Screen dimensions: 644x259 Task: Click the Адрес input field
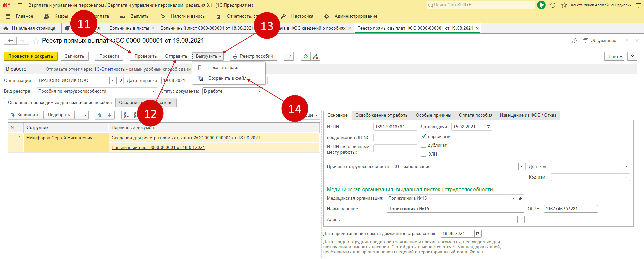[451, 220]
